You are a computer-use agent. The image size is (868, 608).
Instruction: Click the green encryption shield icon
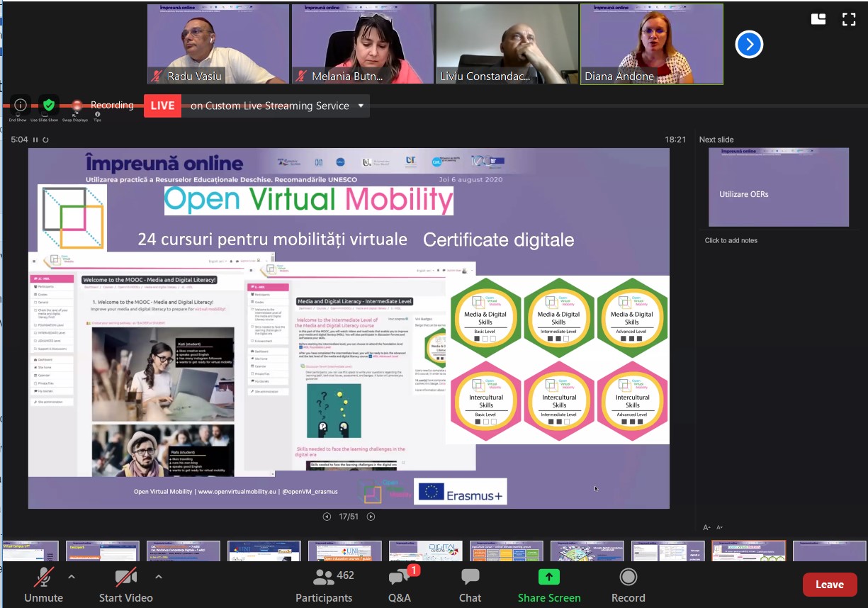[48, 106]
